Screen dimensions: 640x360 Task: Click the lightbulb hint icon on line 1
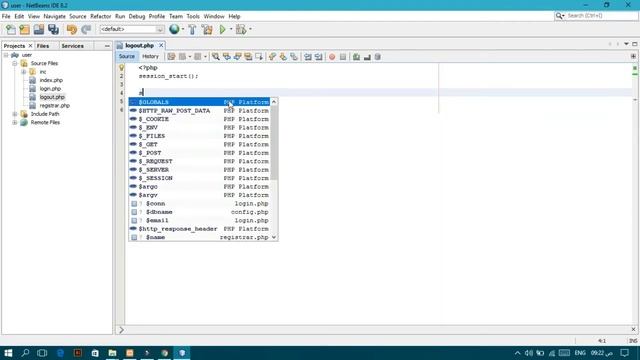pyautogui.click(x=121, y=68)
